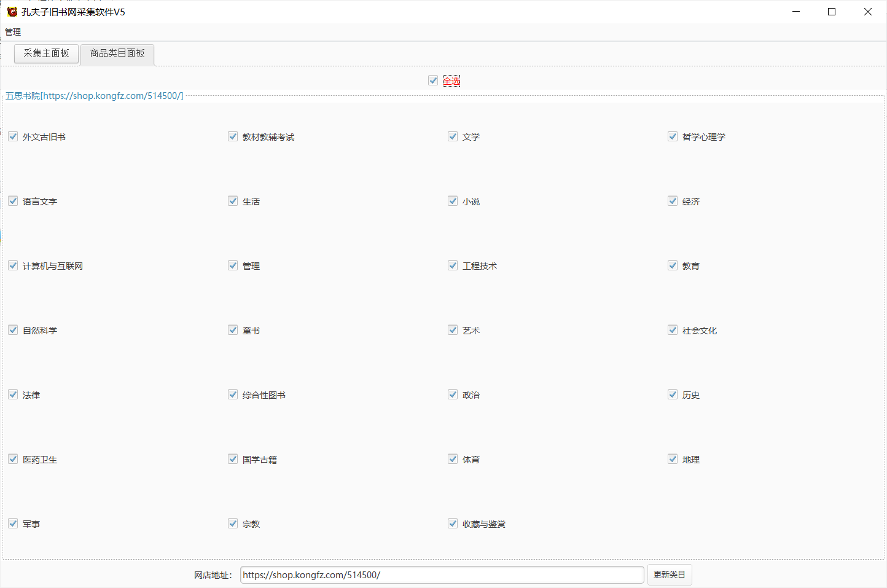Uncheck the 收藏与鉴赏 category

click(x=453, y=523)
